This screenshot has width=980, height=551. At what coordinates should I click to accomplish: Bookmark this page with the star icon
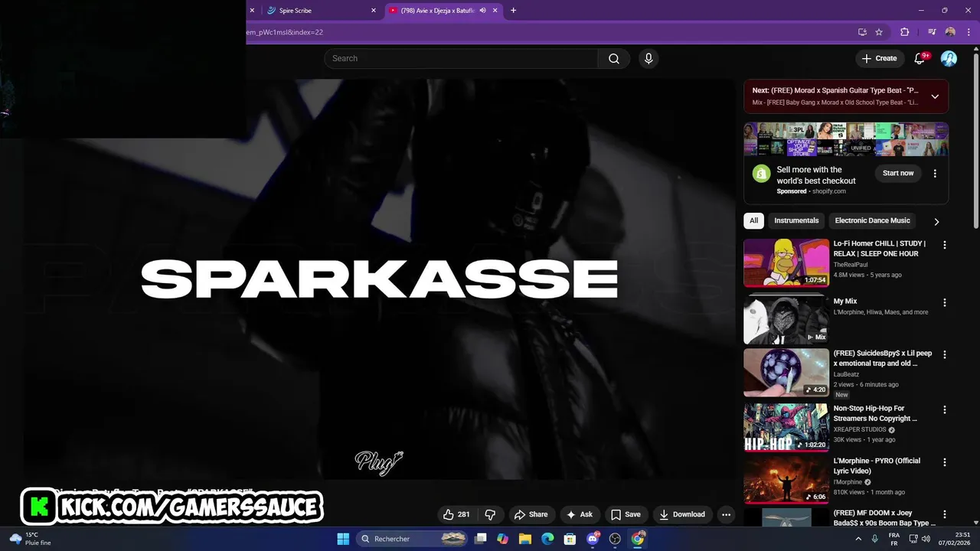pyautogui.click(x=879, y=32)
